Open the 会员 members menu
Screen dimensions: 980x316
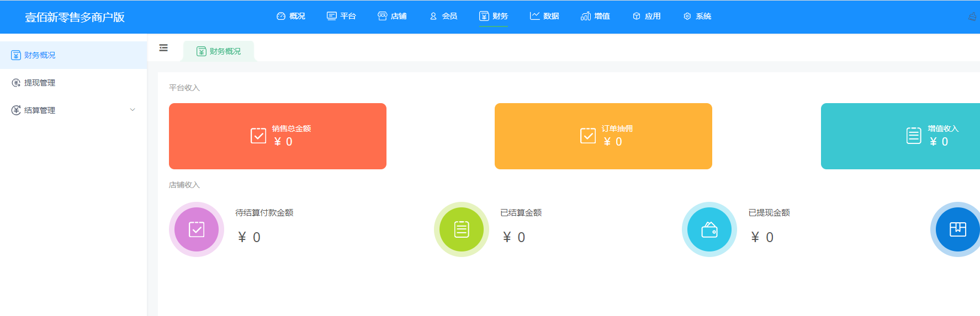443,17
